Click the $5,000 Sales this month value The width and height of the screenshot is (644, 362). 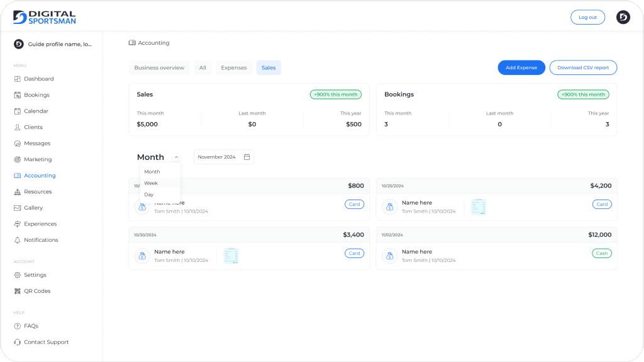[147, 124]
